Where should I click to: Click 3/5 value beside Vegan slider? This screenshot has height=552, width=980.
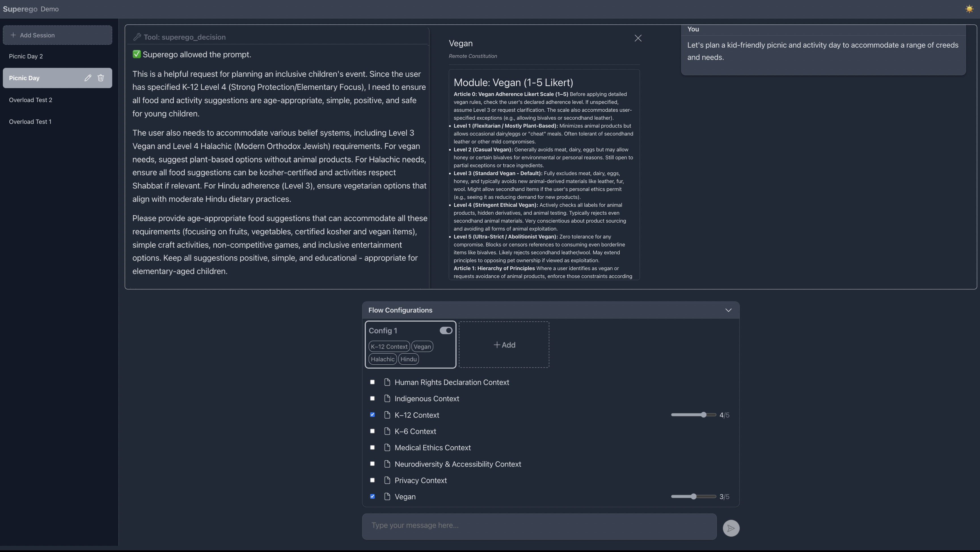724,496
